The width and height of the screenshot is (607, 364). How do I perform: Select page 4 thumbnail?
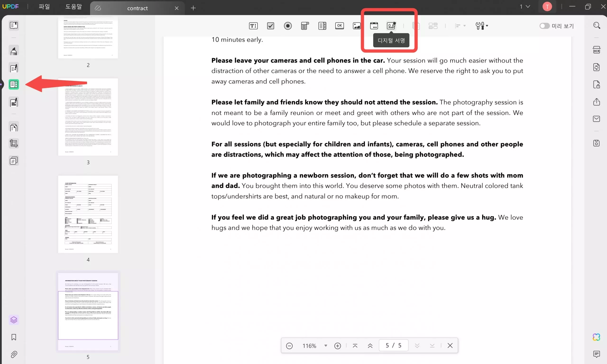pos(88,214)
